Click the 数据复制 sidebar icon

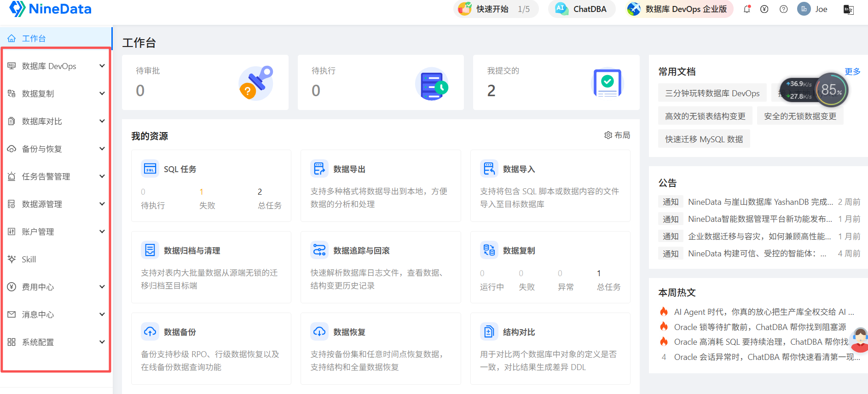(x=12, y=93)
